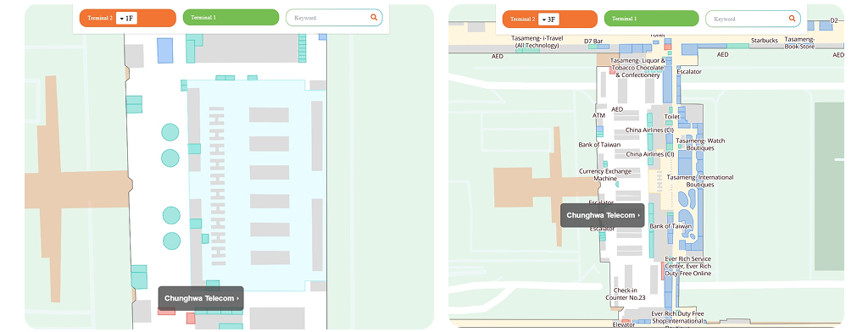Click the Starbucks label on the 3F map
This screenshot has width=868, height=332.
765,41
